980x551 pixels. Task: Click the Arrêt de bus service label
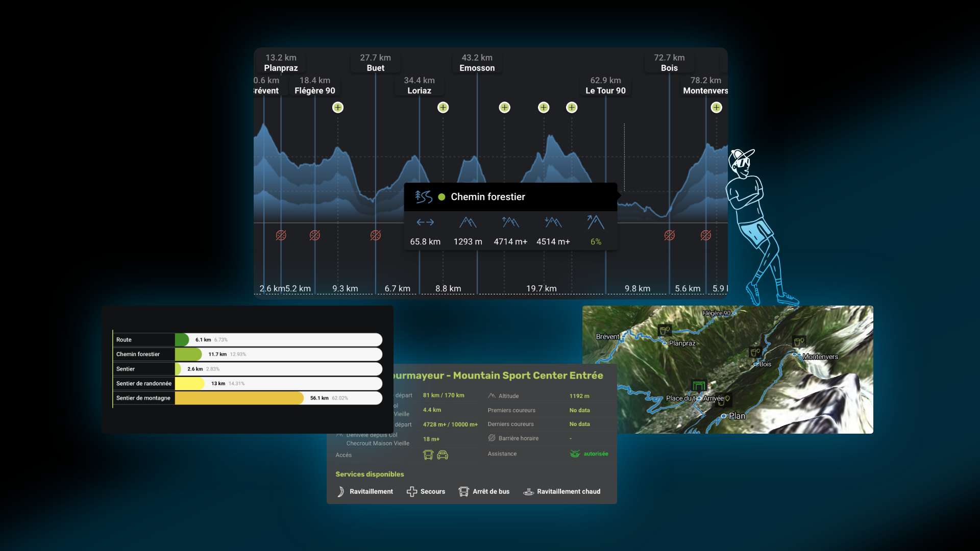[x=491, y=492]
